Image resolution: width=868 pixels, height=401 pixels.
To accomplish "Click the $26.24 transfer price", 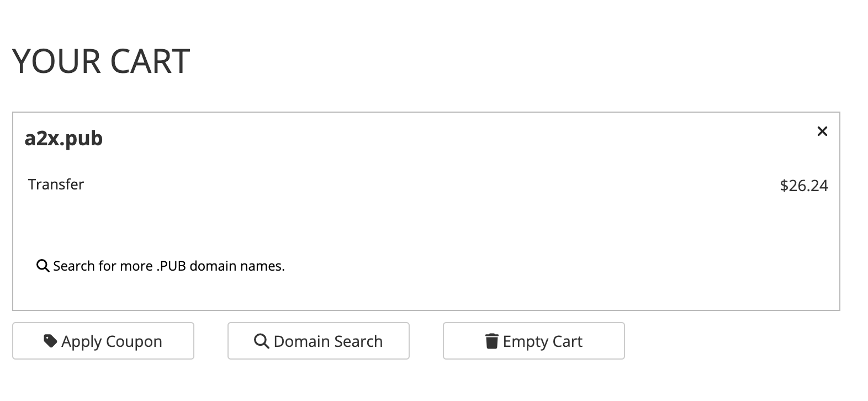I will tap(803, 186).
